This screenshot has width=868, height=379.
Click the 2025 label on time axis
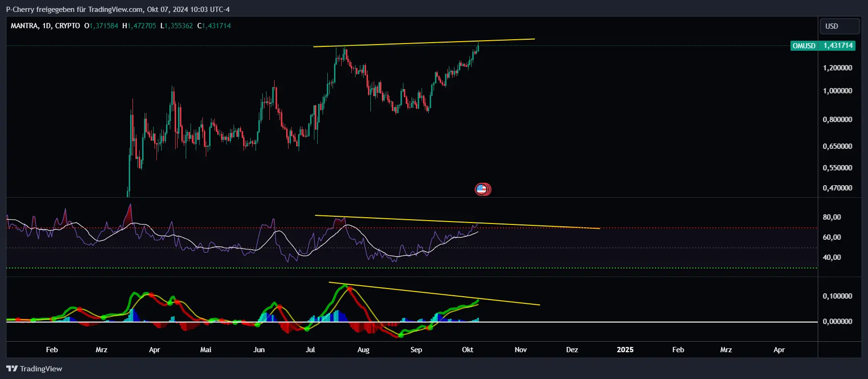click(625, 350)
